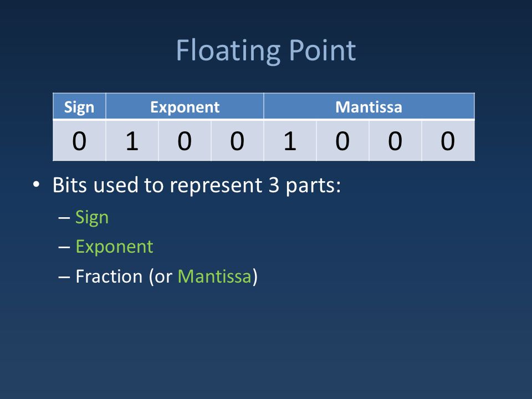532x399 pixels.
Task: Click the green Sign bullet item
Action: 92,217
